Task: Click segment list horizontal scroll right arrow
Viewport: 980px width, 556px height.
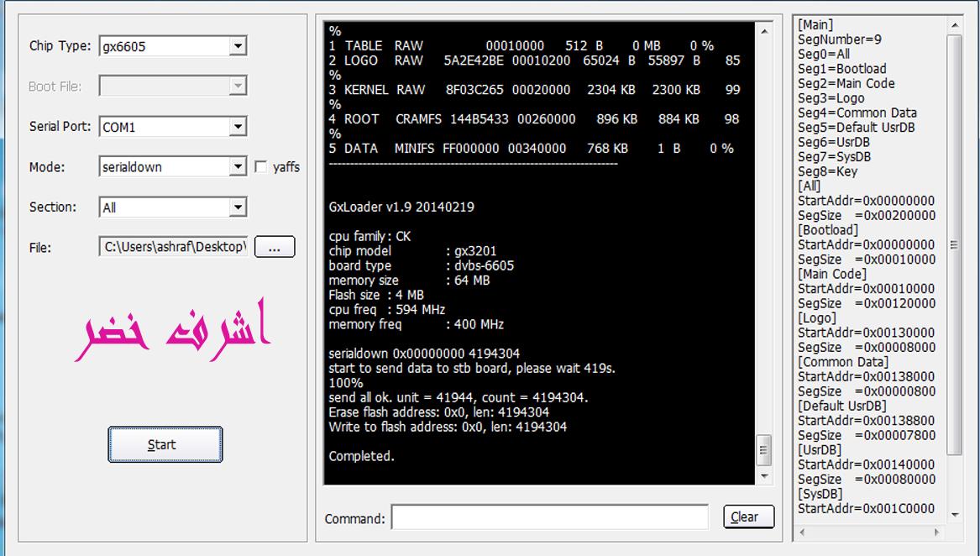Action: tap(936, 532)
